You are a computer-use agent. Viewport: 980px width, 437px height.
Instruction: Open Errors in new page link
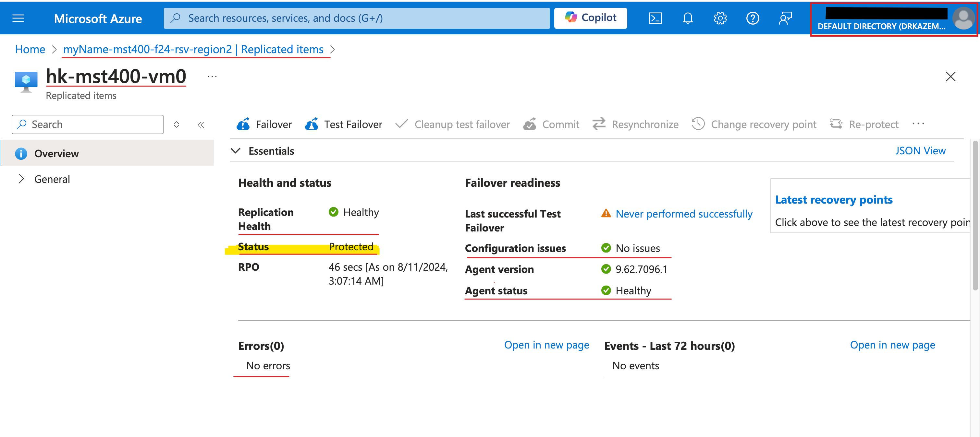coord(546,345)
